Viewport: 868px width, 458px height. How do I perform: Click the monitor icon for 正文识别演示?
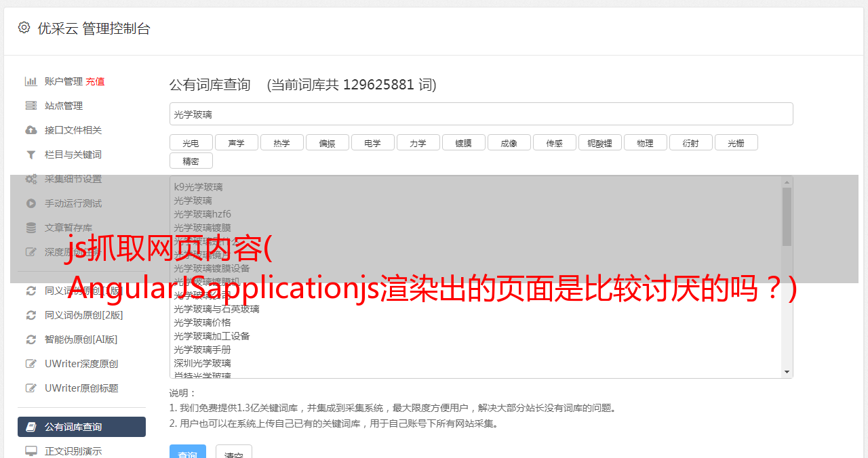click(x=31, y=451)
